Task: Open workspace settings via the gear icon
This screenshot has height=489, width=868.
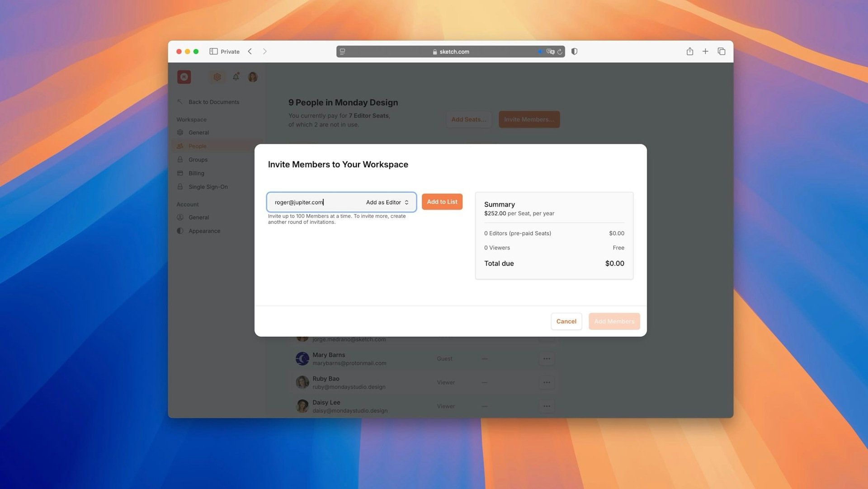Action: [x=217, y=77]
